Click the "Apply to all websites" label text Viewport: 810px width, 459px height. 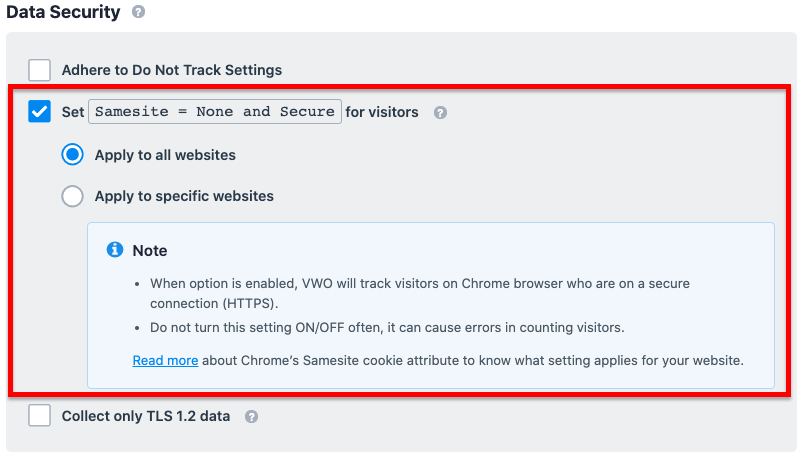[x=165, y=155]
